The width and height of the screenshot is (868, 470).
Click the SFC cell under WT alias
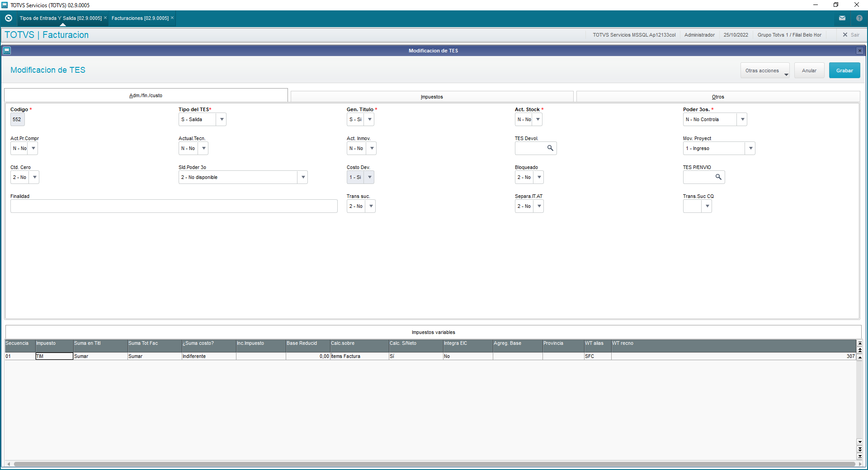coord(597,356)
